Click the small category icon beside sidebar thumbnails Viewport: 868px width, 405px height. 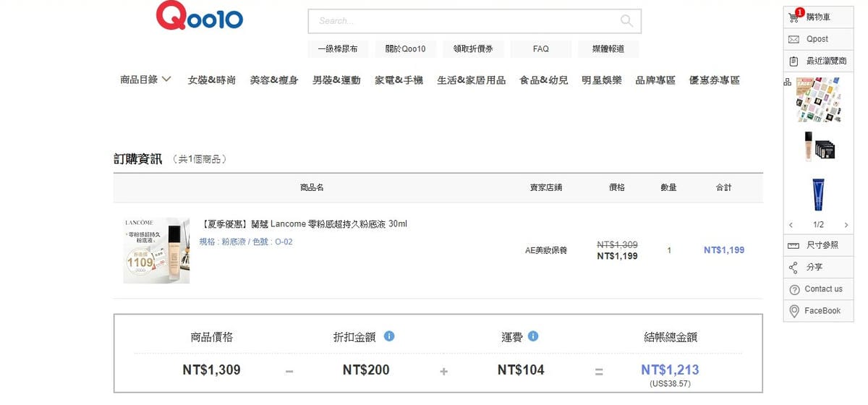tap(787, 82)
